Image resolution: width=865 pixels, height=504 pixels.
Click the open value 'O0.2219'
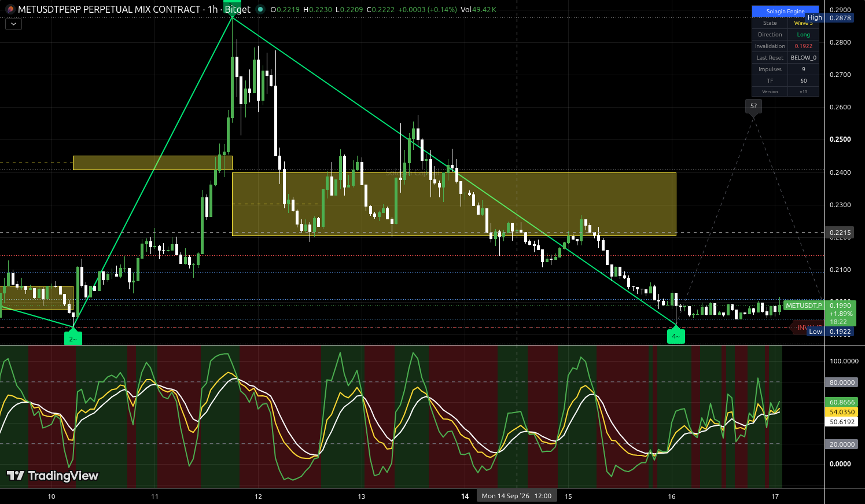(285, 10)
